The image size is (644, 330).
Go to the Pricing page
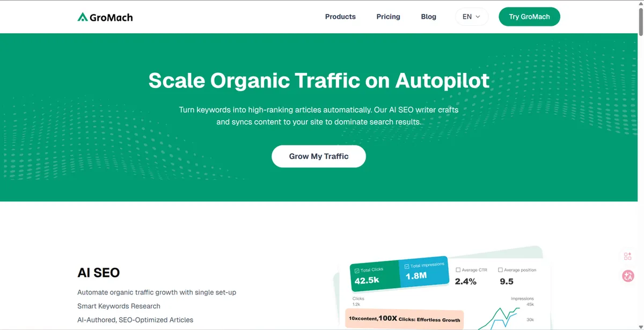click(388, 17)
